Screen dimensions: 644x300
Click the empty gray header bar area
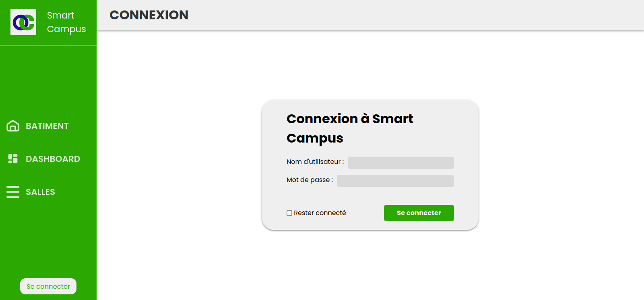(415, 15)
